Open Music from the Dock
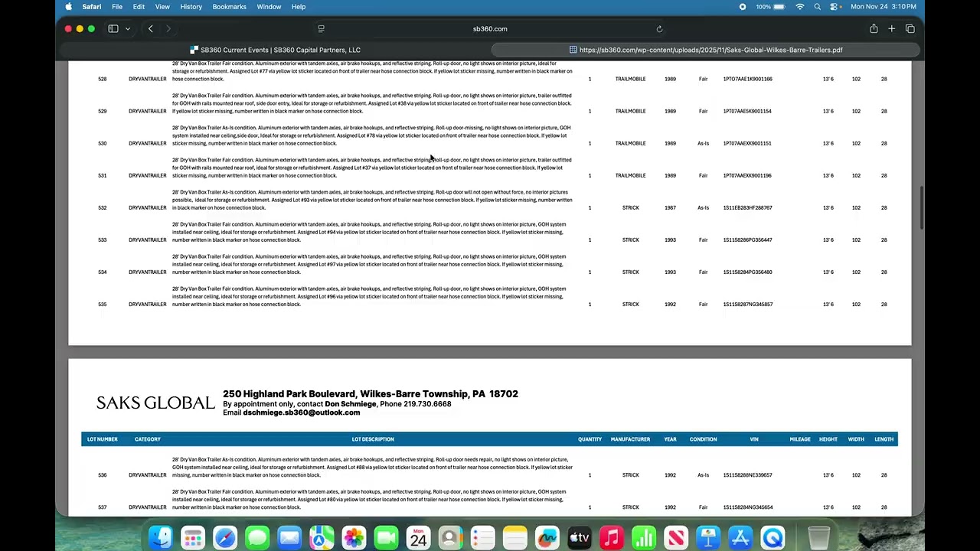 (x=612, y=538)
